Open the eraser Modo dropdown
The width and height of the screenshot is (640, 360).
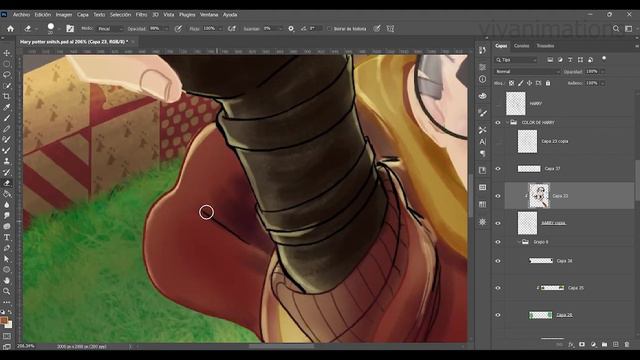pos(110,29)
